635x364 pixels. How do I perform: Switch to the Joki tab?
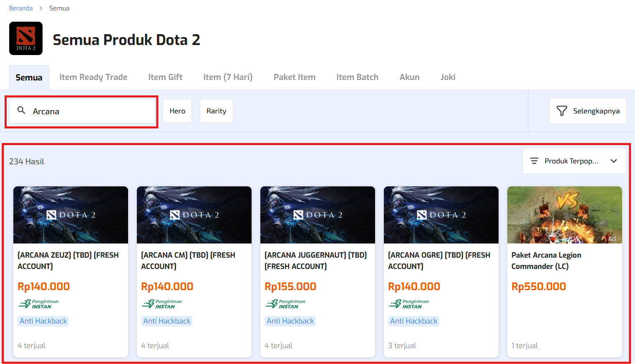(448, 77)
